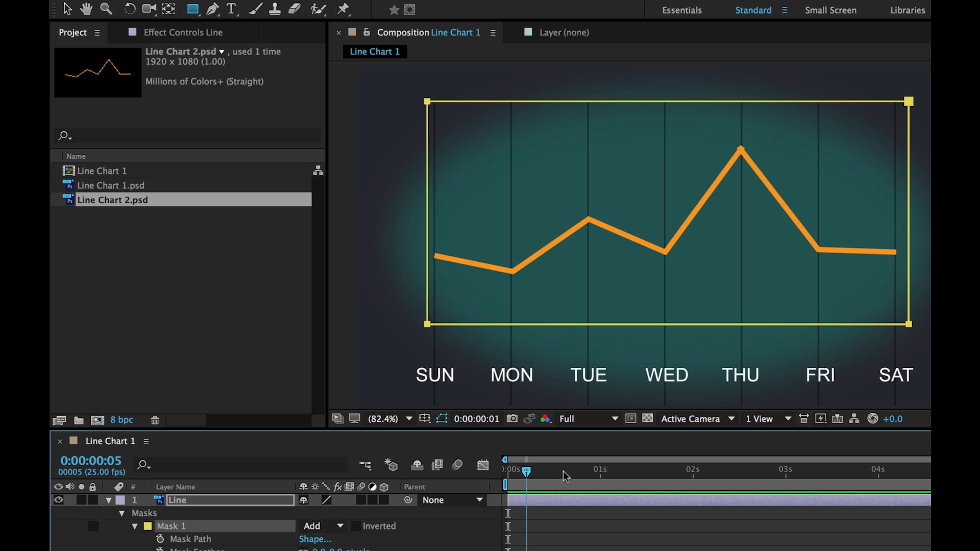The height and width of the screenshot is (551, 980).
Task: Toggle visibility eye of Line layer
Action: (59, 500)
